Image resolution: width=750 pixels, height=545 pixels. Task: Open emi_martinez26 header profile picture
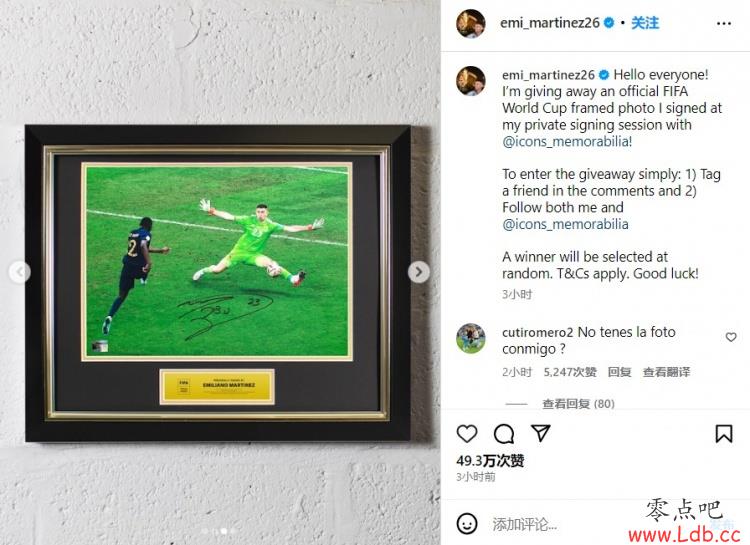point(471,22)
